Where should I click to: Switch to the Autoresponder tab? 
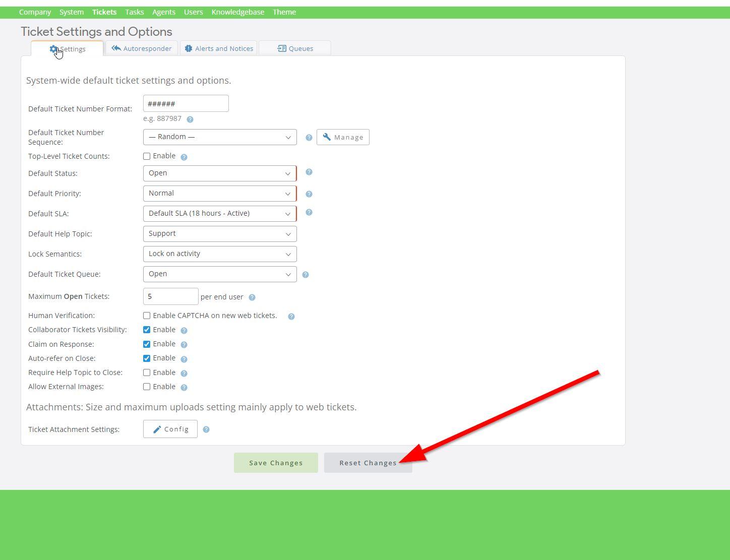(x=142, y=48)
